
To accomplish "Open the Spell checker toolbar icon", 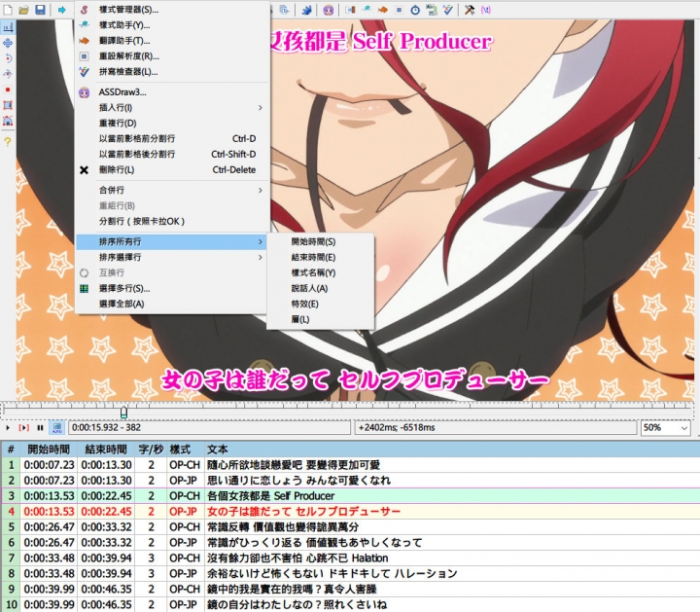I will click(x=448, y=10).
